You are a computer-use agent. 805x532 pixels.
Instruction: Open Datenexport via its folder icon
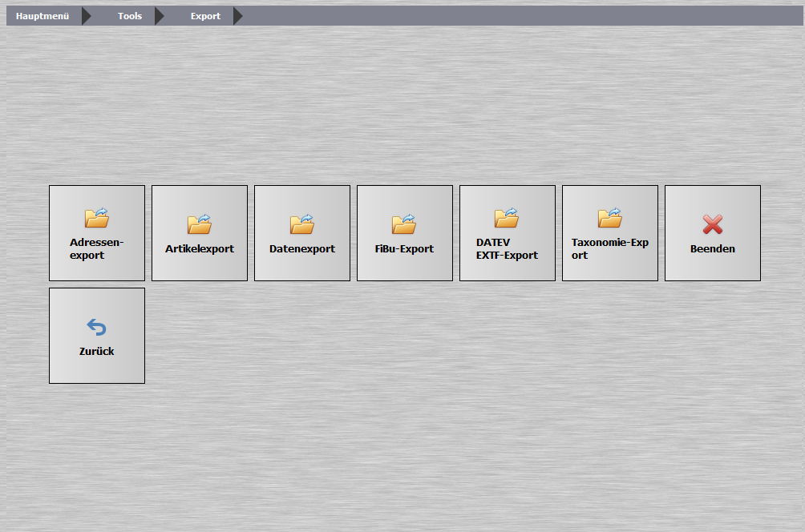301,224
